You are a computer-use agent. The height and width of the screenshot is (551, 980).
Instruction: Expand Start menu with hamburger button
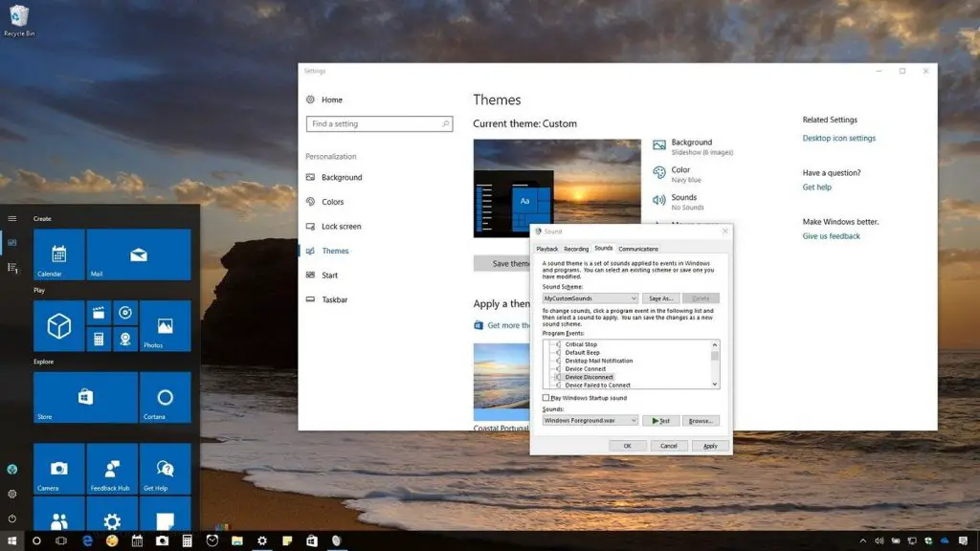[12, 218]
